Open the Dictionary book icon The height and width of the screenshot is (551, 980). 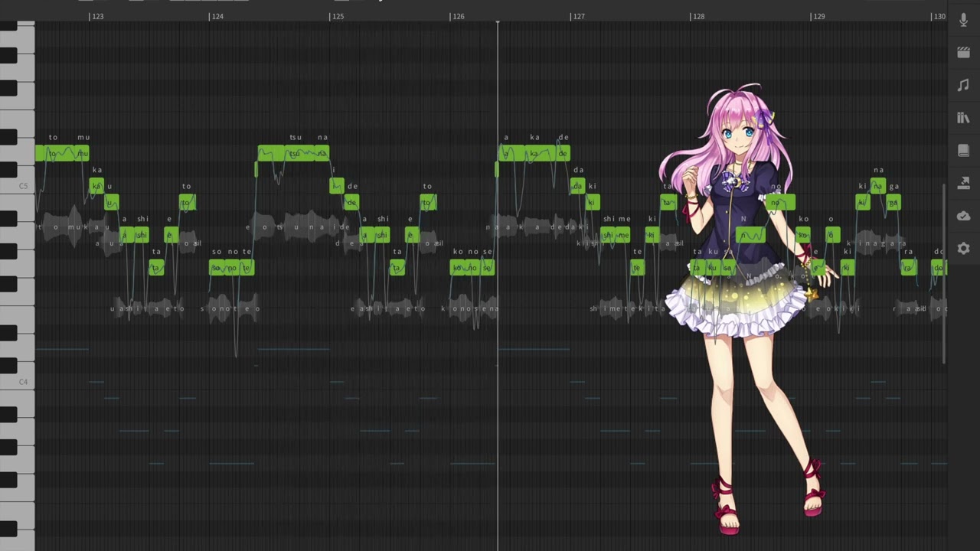(963, 151)
